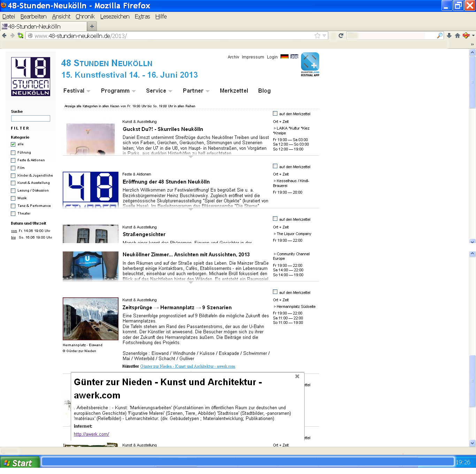Enable the Feste & Aktionen filter
This screenshot has height=474, width=476.
[x=13, y=160]
